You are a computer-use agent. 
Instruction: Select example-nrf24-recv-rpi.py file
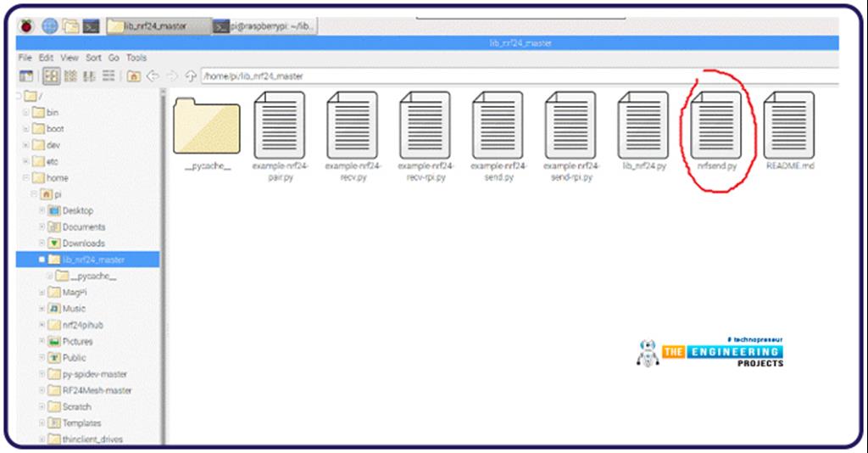(x=426, y=137)
